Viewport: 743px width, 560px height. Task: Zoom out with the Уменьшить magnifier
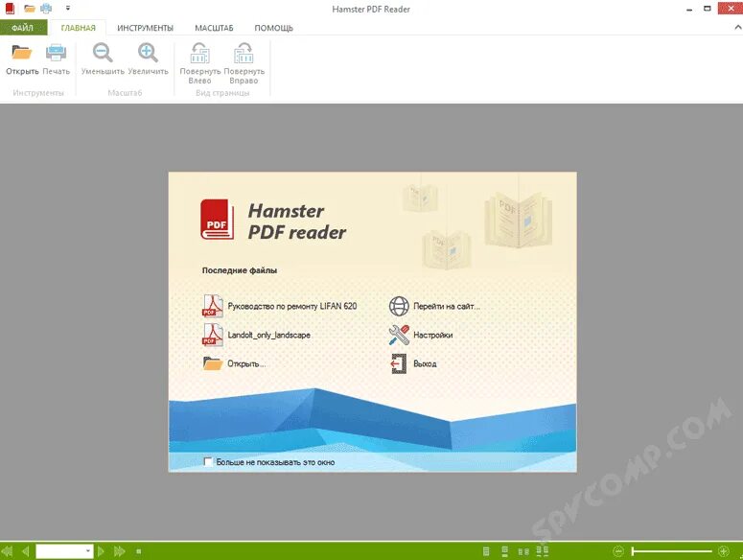click(103, 58)
